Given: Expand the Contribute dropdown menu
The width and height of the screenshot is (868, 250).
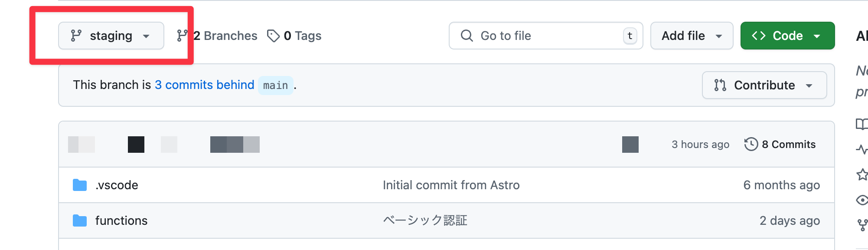Looking at the screenshot, I should coord(764,85).
